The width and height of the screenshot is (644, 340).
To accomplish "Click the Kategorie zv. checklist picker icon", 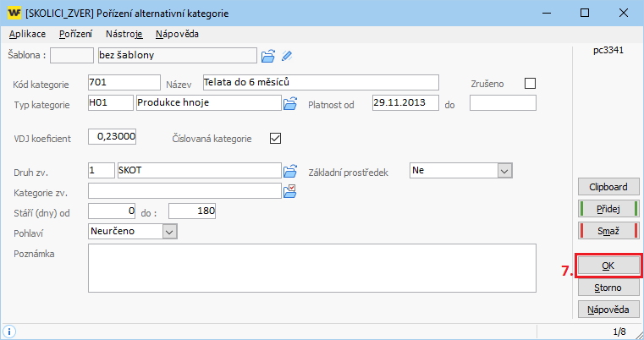I will point(289,190).
